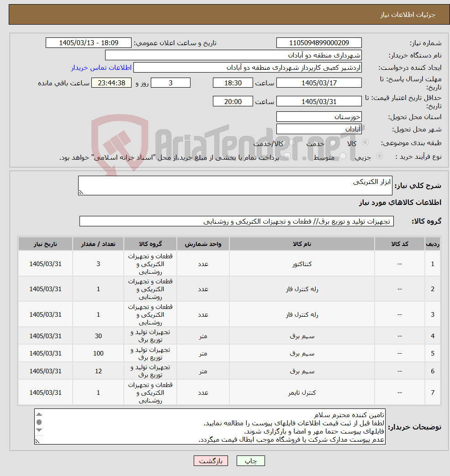This screenshot has width=450, height=476.
Task: Click the scroll down arrow in buyer notes
Action: coord(39,430)
